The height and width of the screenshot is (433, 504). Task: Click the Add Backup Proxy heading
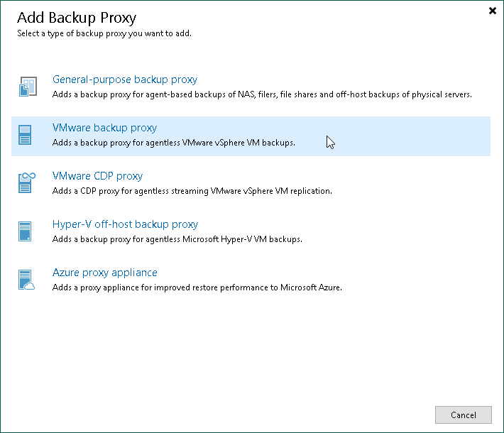(x=76, y=17)
